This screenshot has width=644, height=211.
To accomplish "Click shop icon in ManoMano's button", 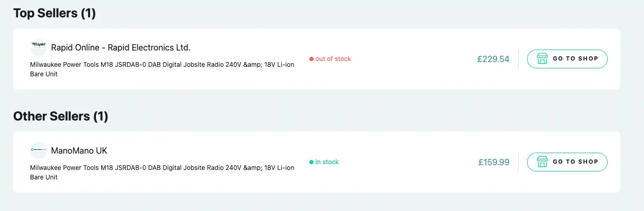I will click(x=542, y=162).
